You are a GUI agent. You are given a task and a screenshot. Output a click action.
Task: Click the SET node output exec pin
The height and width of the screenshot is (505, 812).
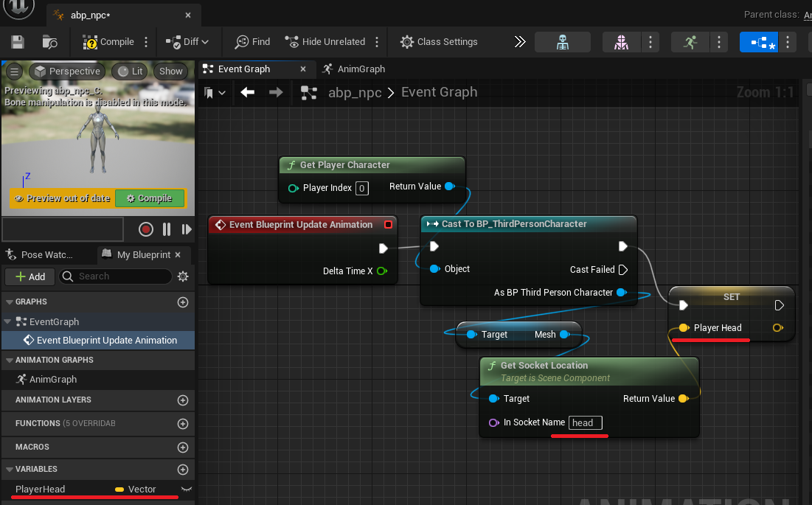779,305
